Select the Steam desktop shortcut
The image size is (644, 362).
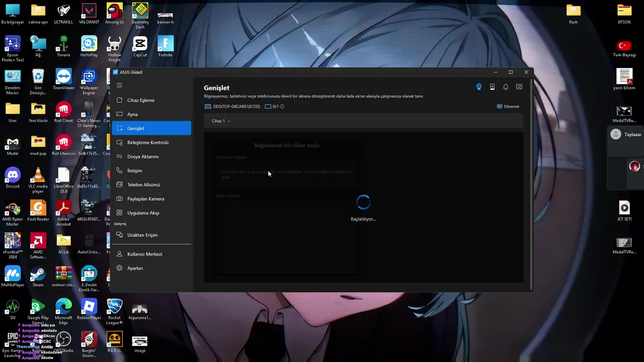[x=38, y=277]
